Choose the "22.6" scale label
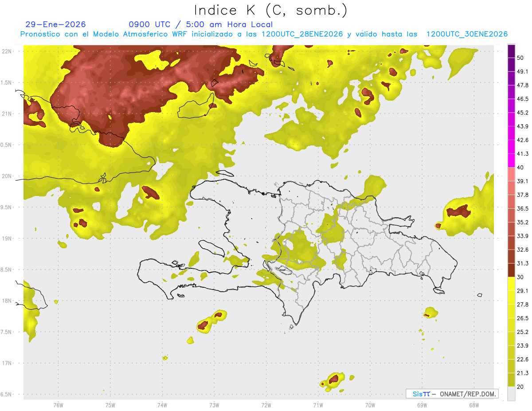Image resolution: width=532 pixels, height=411 pixels. tap(522, 360)
